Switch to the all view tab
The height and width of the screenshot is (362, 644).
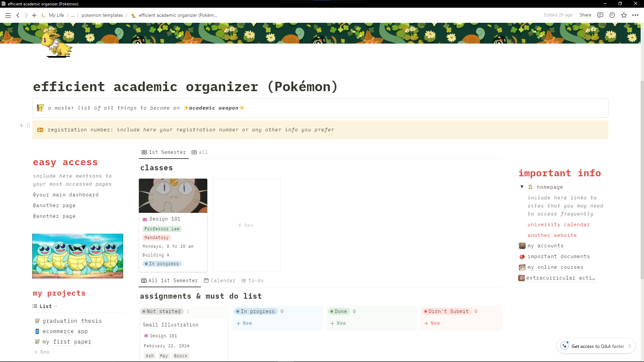point(200,152)
